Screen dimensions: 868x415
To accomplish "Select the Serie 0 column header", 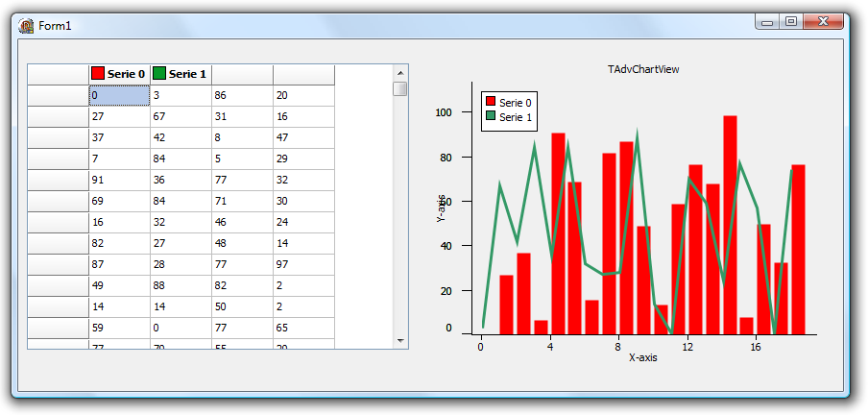I will pos(119,74).
